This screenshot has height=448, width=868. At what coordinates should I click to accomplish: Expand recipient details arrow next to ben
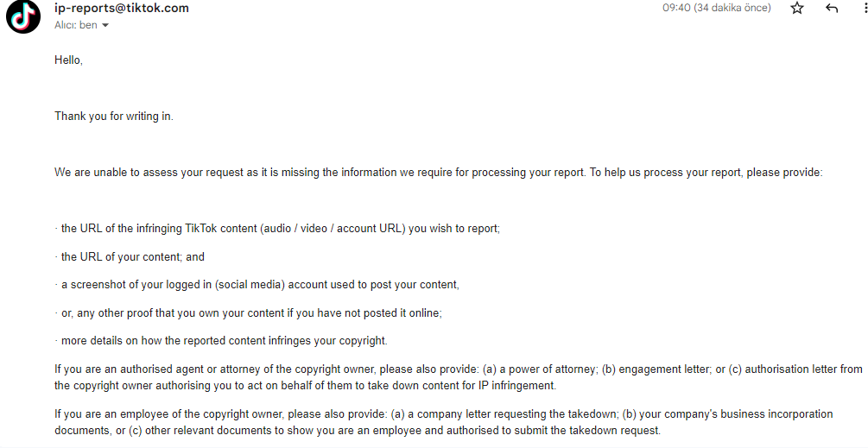[x=105, y=25]
